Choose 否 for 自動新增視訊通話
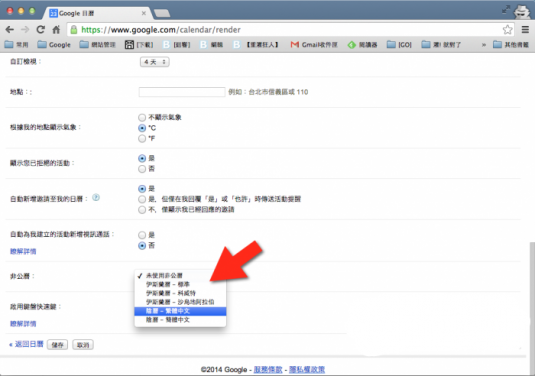 click(x=142, y=246)
